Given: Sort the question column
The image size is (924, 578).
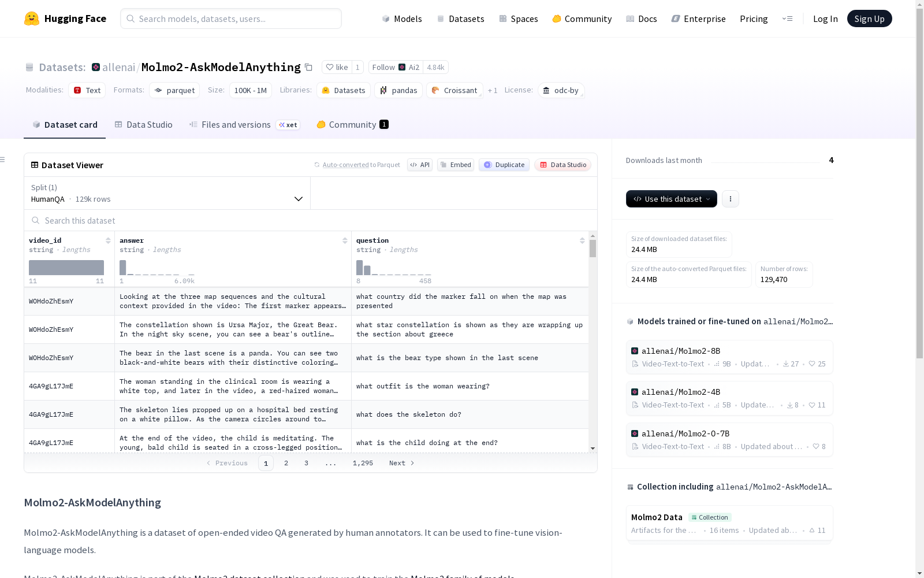Looking at the screenshot, I should (582, 240).
